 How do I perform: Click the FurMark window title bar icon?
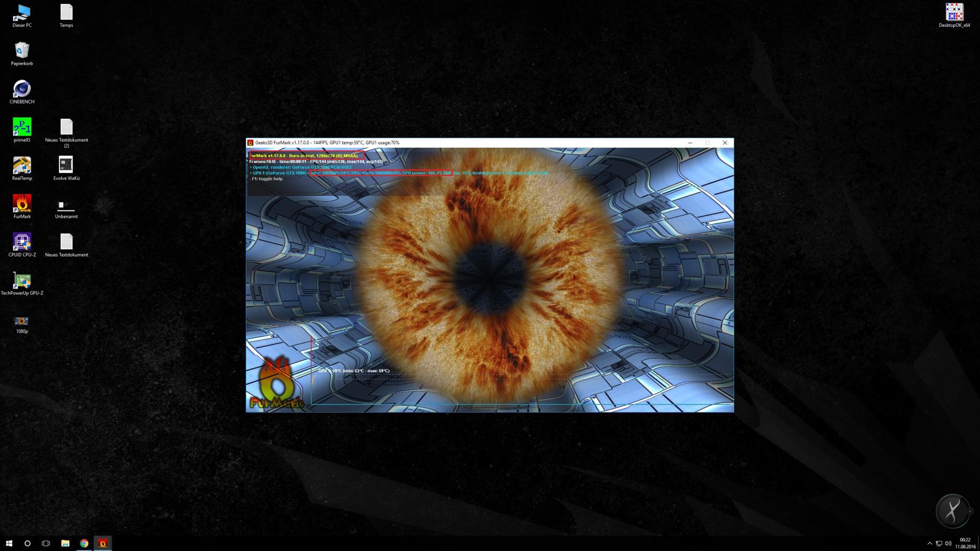pyautogui.click(x=250, y=143)
